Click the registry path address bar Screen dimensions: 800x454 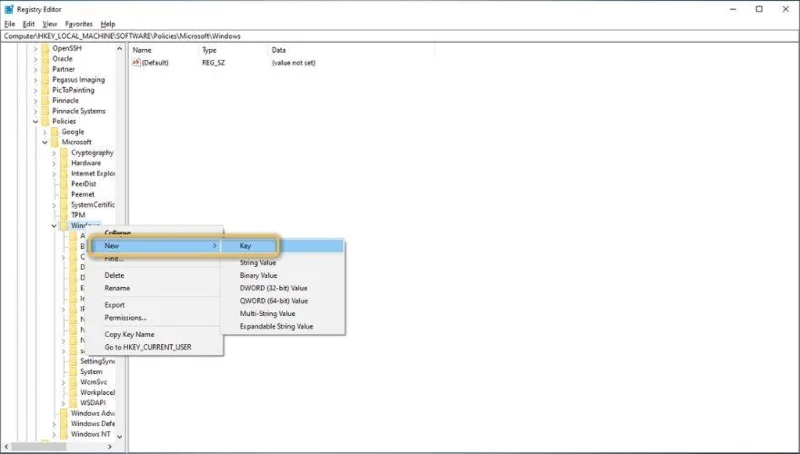[x=400, y=36]
